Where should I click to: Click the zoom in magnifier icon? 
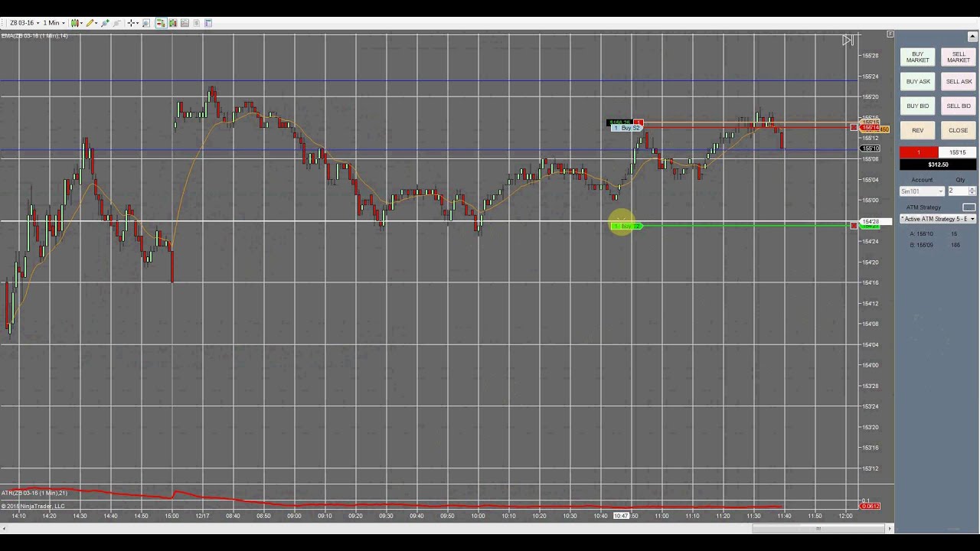click(105, 23)
